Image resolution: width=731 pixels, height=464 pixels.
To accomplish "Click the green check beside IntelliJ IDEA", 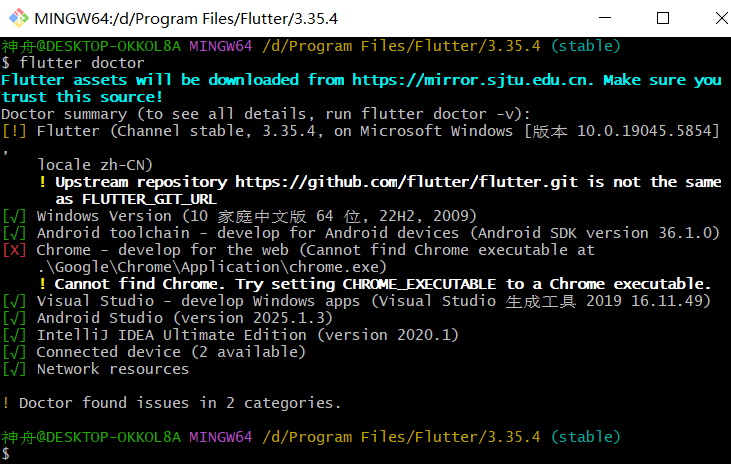I will click(14, 335).
